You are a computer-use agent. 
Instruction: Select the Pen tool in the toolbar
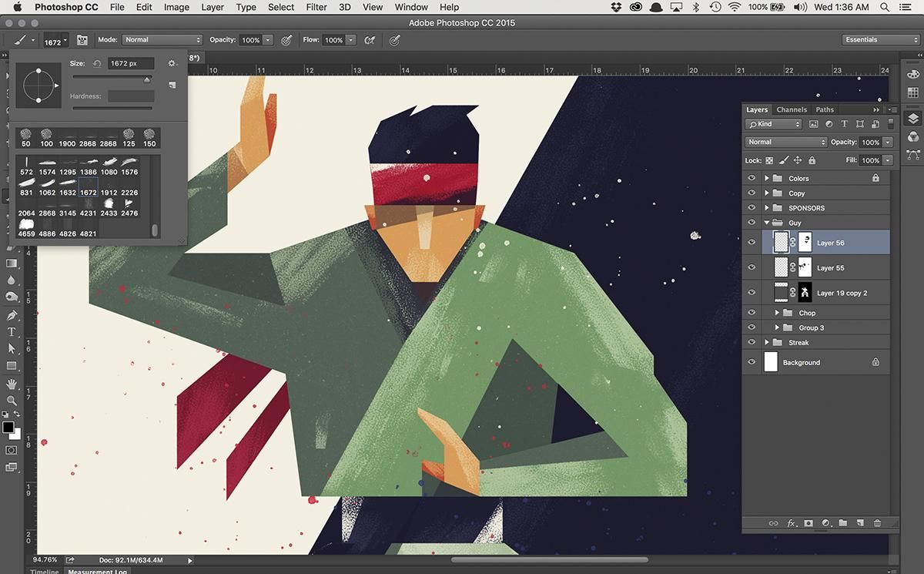[x=12, y=315]
